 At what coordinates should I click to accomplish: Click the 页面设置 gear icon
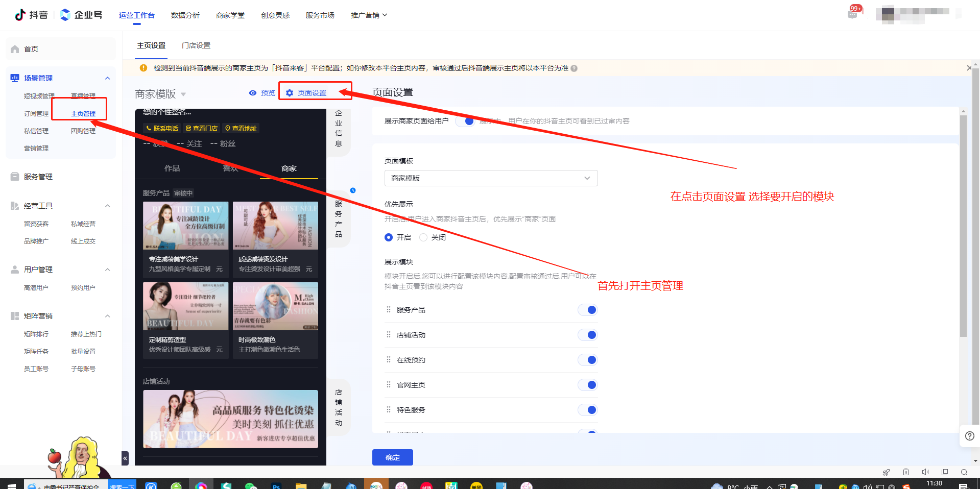[290, 93]
